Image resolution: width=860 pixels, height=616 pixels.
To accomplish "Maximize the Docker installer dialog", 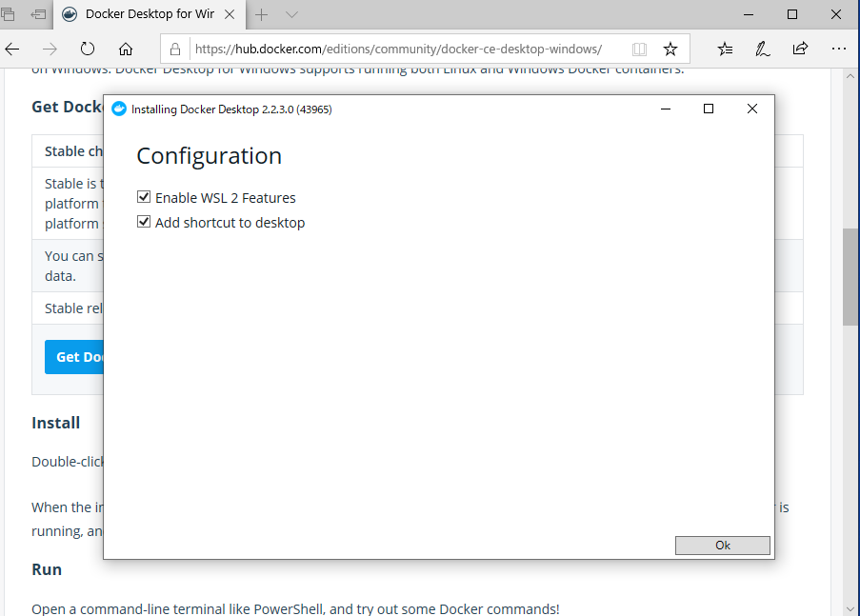I will coord(708,109).
